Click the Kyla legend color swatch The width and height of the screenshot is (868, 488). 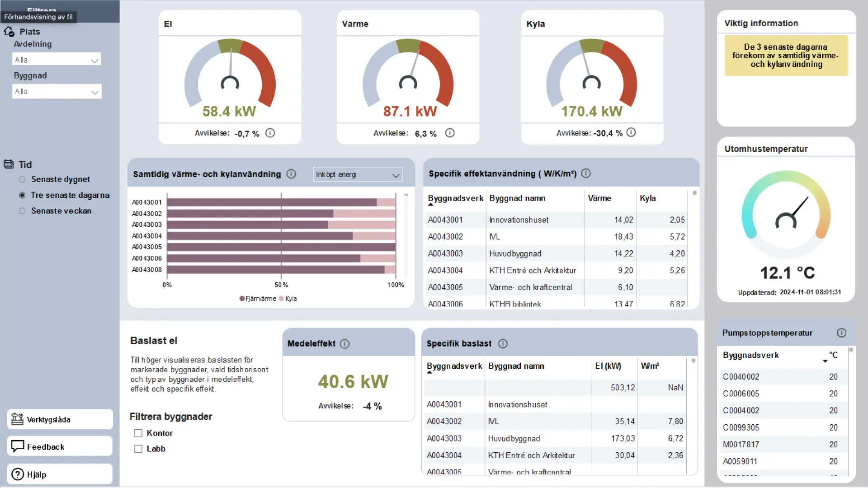click(x=282, y=299)
